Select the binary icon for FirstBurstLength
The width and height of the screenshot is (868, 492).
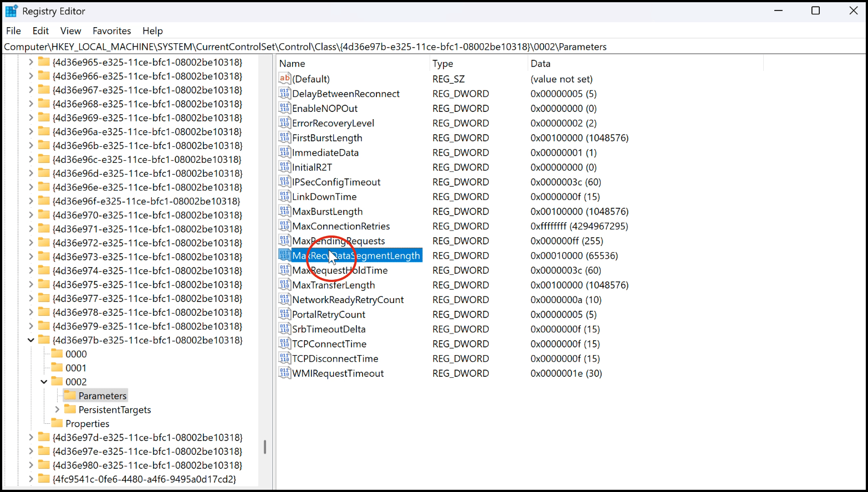284,138
